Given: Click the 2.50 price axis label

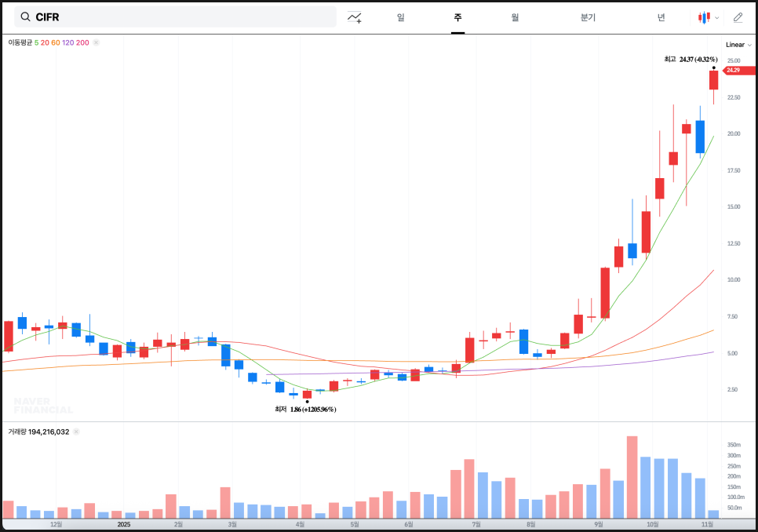Looking at the screenshot, I should (x=732, y=389).
